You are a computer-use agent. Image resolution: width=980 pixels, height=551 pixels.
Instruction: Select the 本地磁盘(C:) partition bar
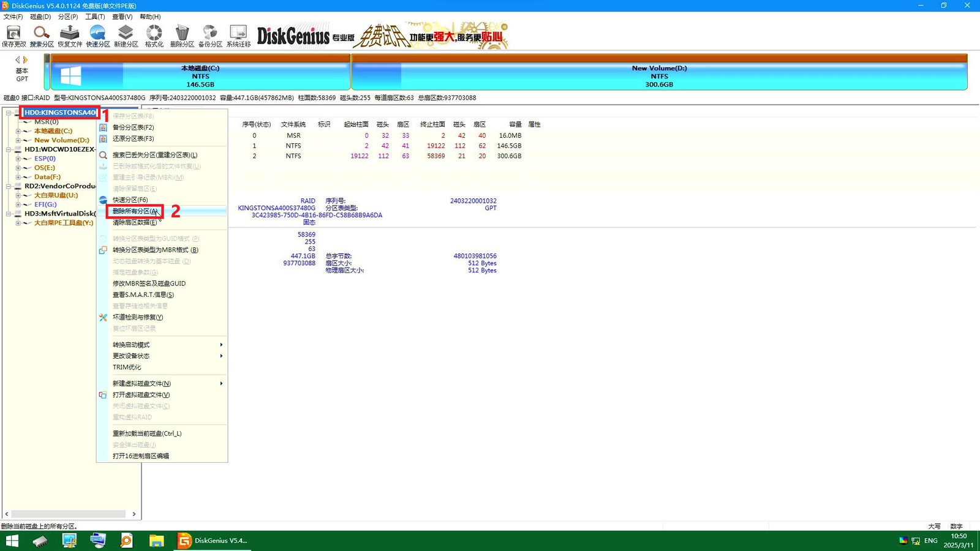[x=200, y=72]
